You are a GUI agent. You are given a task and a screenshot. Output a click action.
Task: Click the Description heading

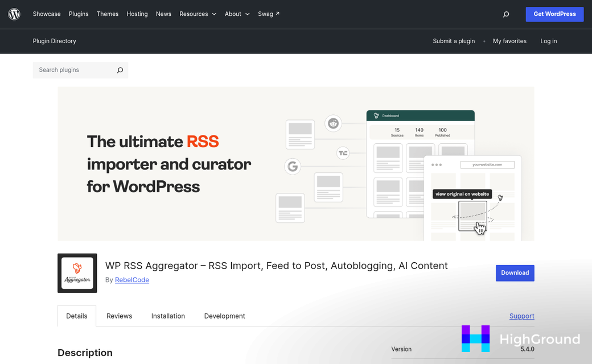pos(85,353)
